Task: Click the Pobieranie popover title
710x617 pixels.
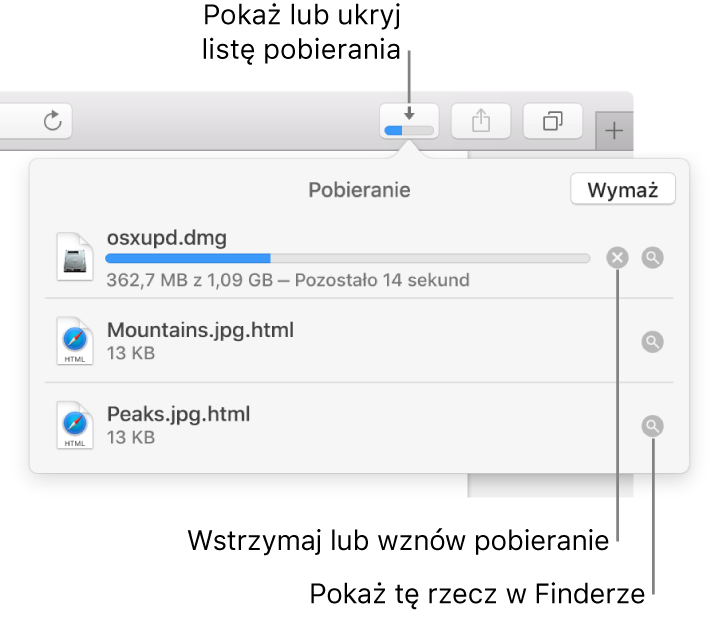Action: pyautogui.click(x=360, y=190)
